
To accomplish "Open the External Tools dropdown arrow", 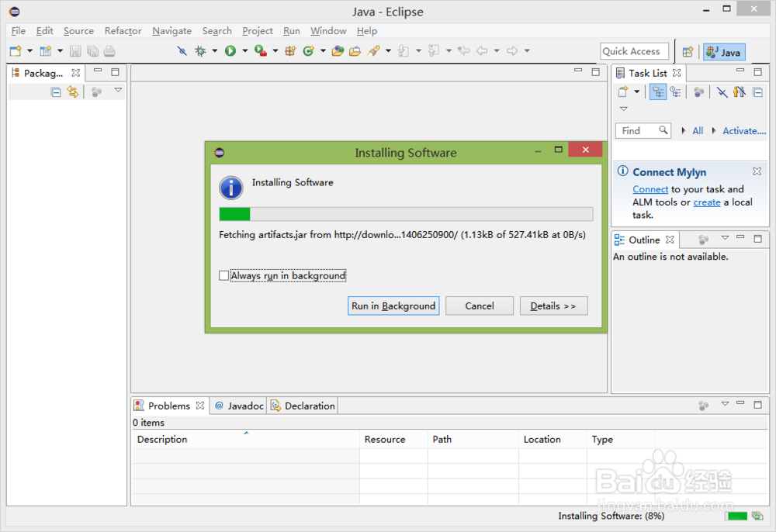I will [275, 51].
